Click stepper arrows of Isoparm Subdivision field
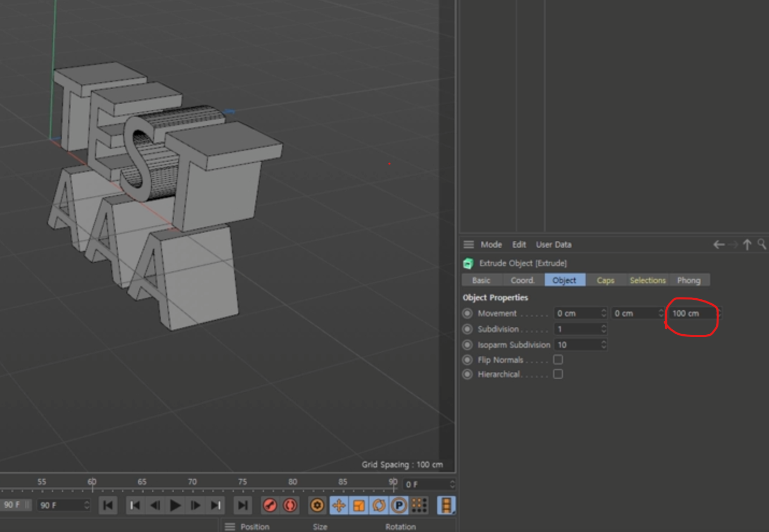 pos(604,344)
